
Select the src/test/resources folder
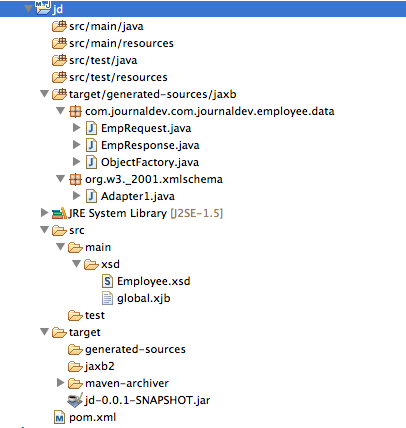(118, 77)
